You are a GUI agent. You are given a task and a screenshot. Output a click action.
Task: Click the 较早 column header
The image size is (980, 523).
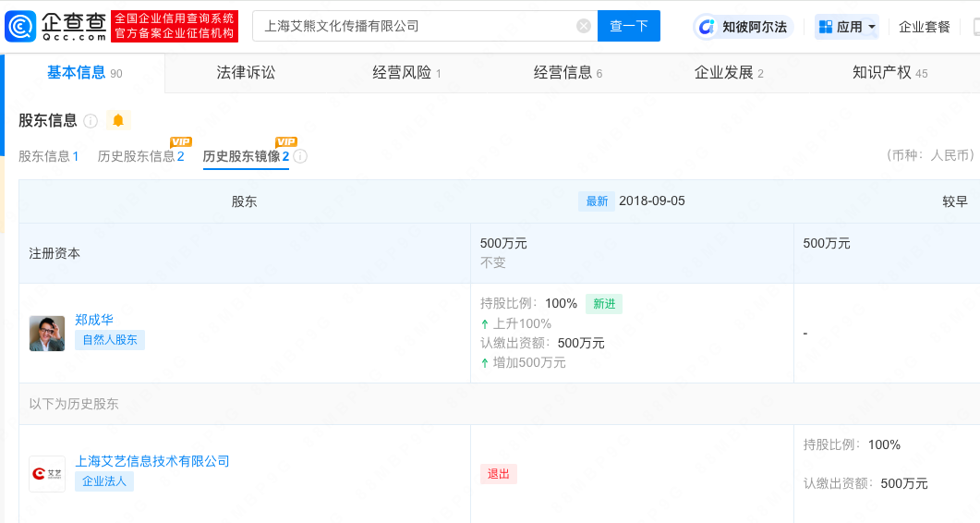click(955, 201)
